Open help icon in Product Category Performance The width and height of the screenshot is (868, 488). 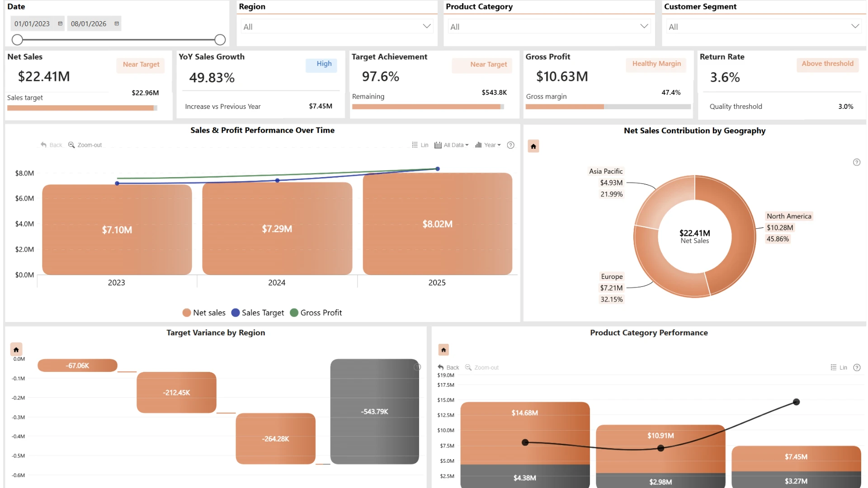(857, 368)
